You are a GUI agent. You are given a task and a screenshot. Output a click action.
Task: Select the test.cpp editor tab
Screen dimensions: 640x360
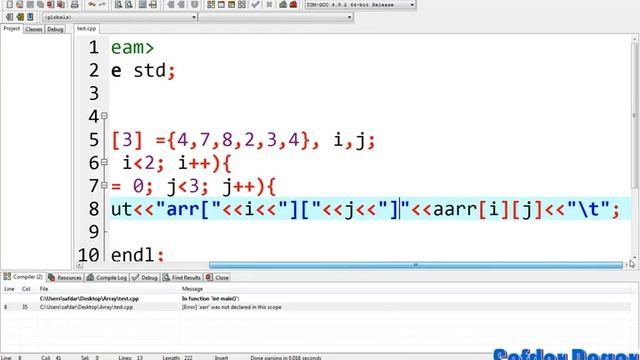tap(87, 29)
